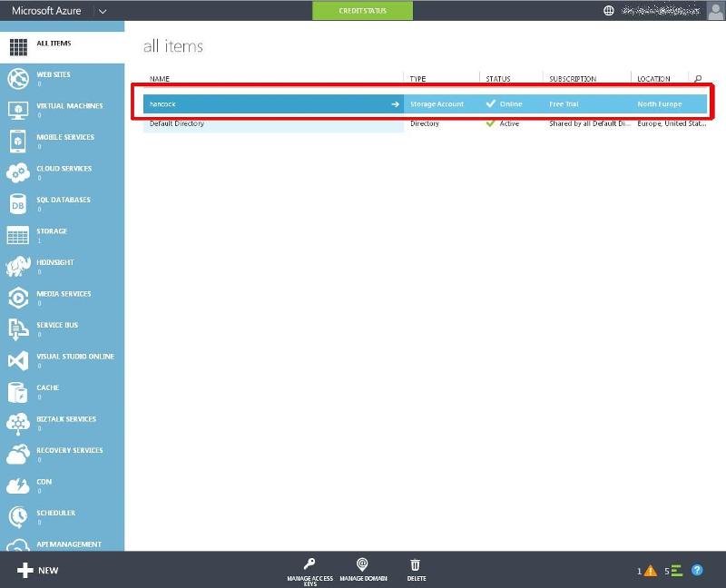Select the Virtual Machines monitor icon
The height and width of the screenshot is (588, 726).
tap(18, 110)
